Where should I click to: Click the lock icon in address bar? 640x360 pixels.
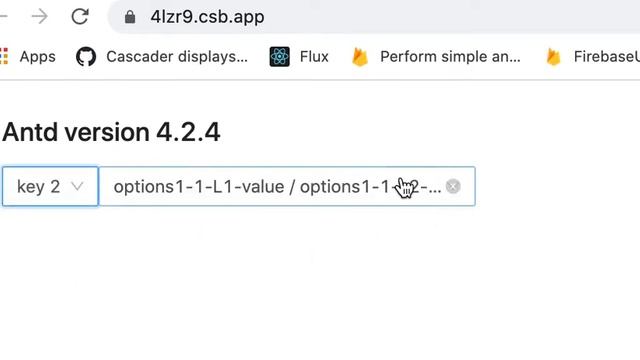(130, 17)
